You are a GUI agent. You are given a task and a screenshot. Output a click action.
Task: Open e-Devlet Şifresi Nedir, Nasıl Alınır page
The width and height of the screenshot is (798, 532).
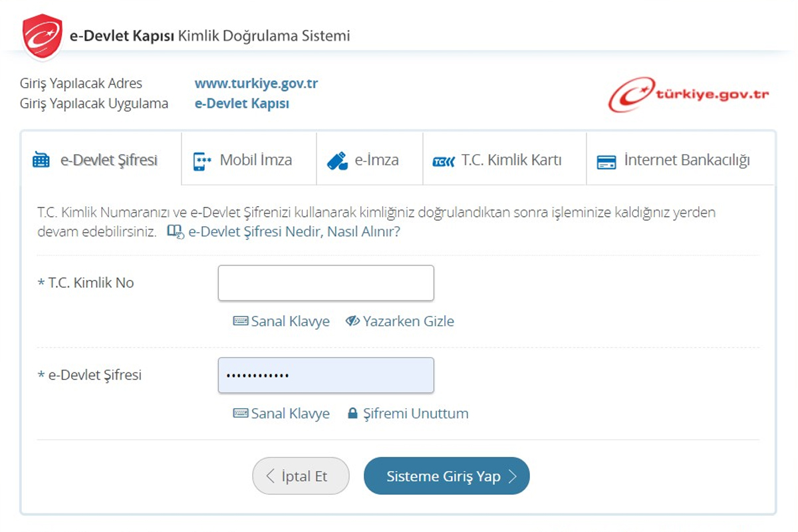tap(294, 231)
